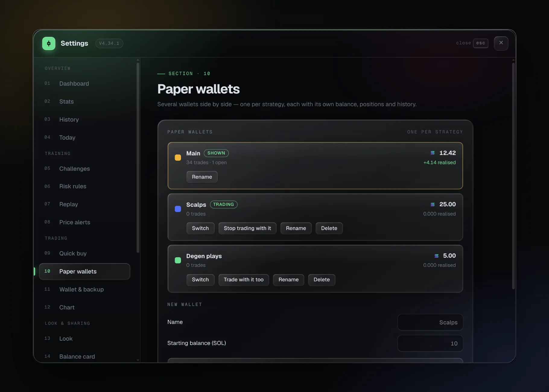Open Balance card section

tap(84, 356)
